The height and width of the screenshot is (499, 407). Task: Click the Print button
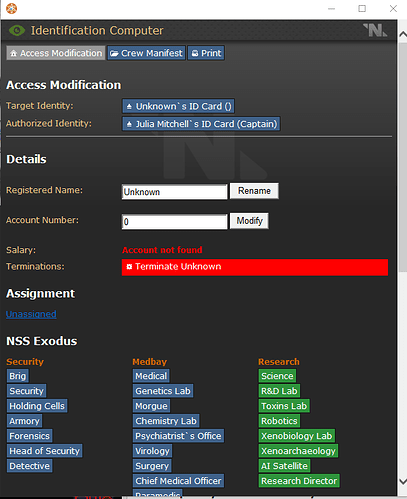pos(206,53)
